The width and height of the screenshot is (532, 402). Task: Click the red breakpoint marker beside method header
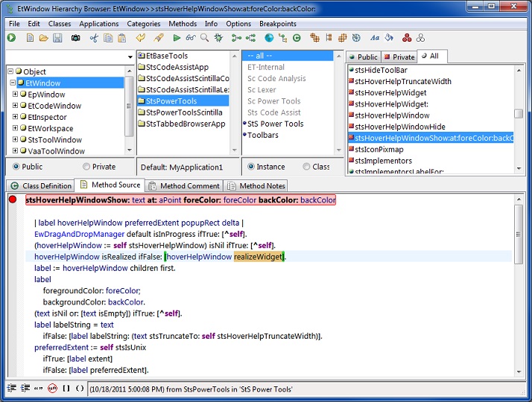(x=13, y=200)
